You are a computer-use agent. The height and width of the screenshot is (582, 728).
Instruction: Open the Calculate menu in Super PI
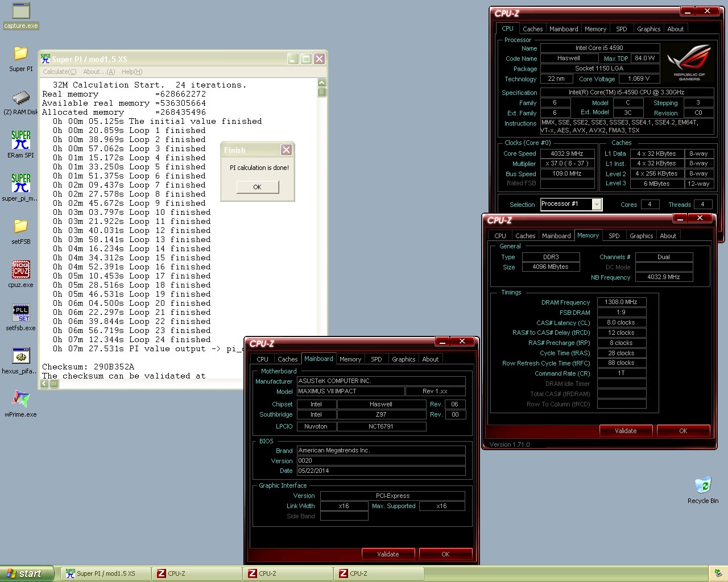point(60,72)
